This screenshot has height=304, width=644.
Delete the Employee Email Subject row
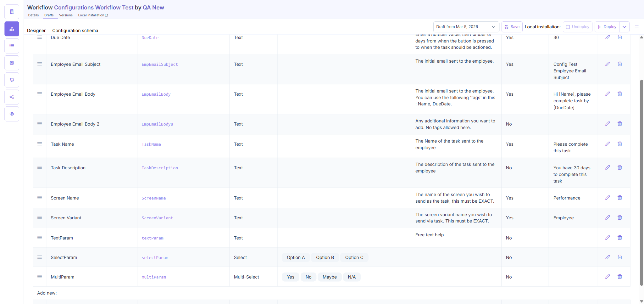pyautogui.click(x=620, y=64)
